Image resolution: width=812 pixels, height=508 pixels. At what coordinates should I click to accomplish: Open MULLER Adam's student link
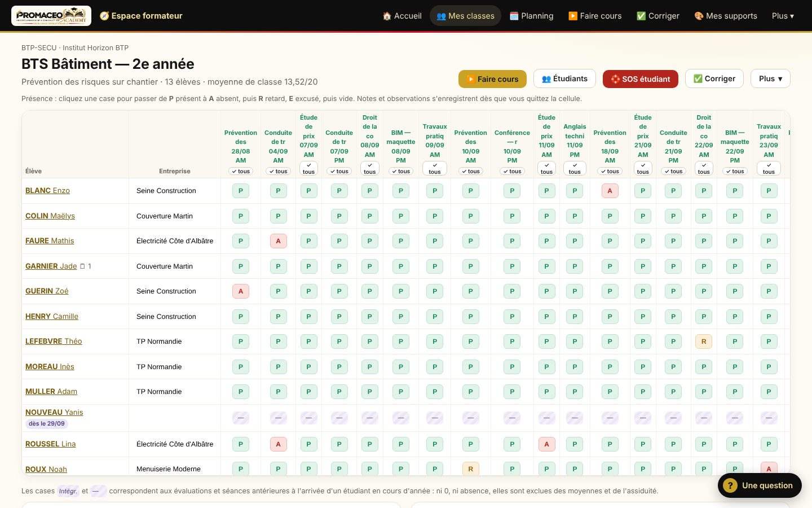[51, 392]
